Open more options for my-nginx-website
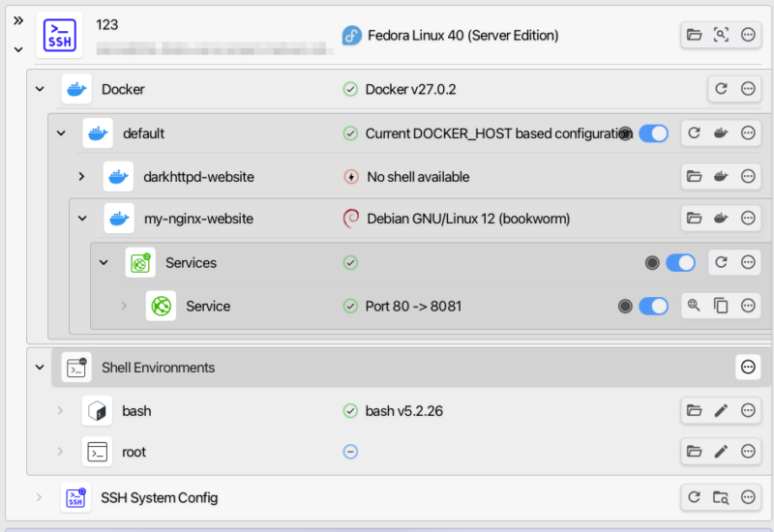This screenshot has width=774, height=532. (748, 219)
